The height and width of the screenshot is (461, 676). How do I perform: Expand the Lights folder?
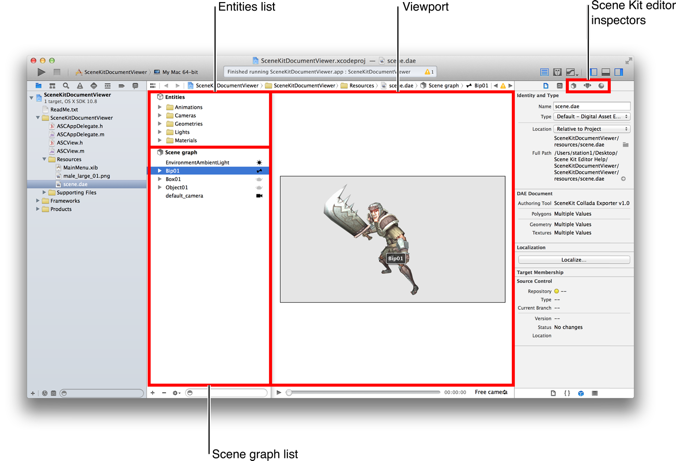[x=160, y=132]
